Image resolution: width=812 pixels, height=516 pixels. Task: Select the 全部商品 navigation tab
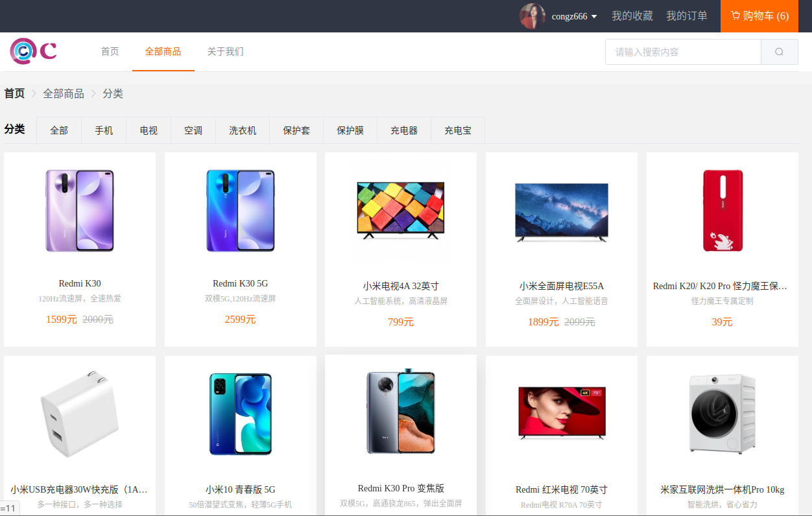163,52
